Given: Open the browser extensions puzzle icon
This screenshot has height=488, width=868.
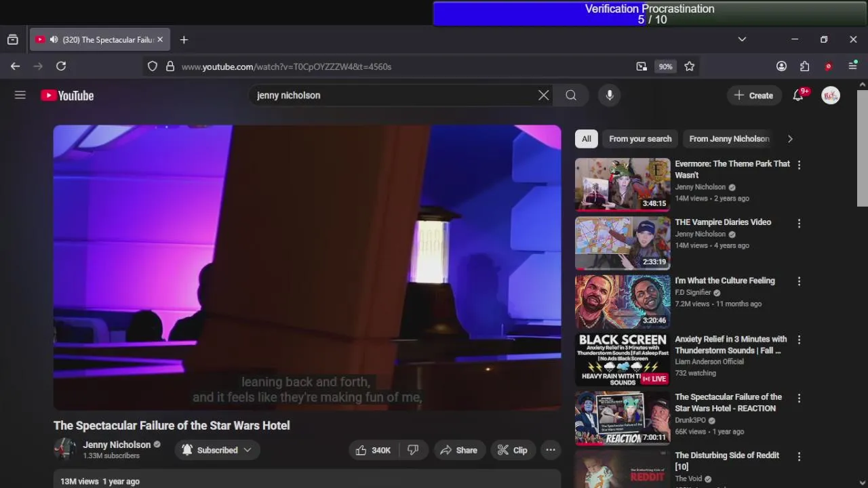Looking at the screenshot, I should [x=804, y=66].
